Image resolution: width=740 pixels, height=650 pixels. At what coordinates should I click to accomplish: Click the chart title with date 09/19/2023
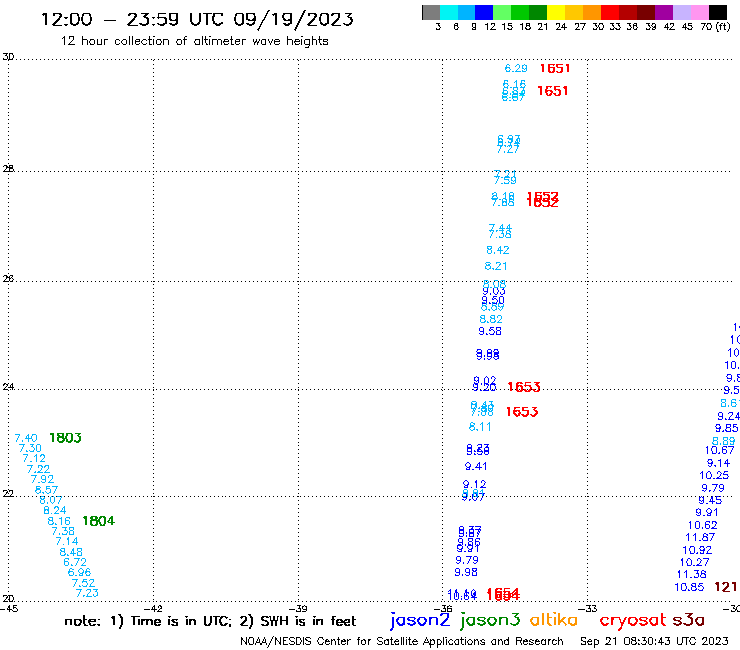(x=197, y=19)
